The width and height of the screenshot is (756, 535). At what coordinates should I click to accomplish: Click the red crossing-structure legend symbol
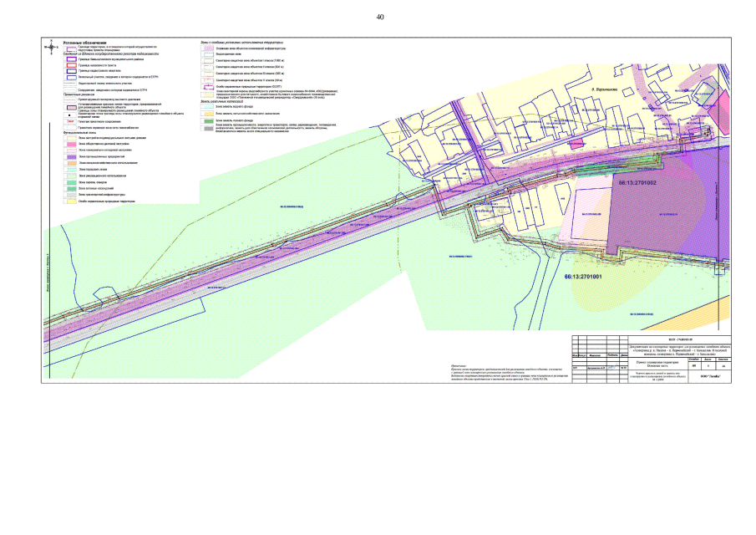pos(71,120)
